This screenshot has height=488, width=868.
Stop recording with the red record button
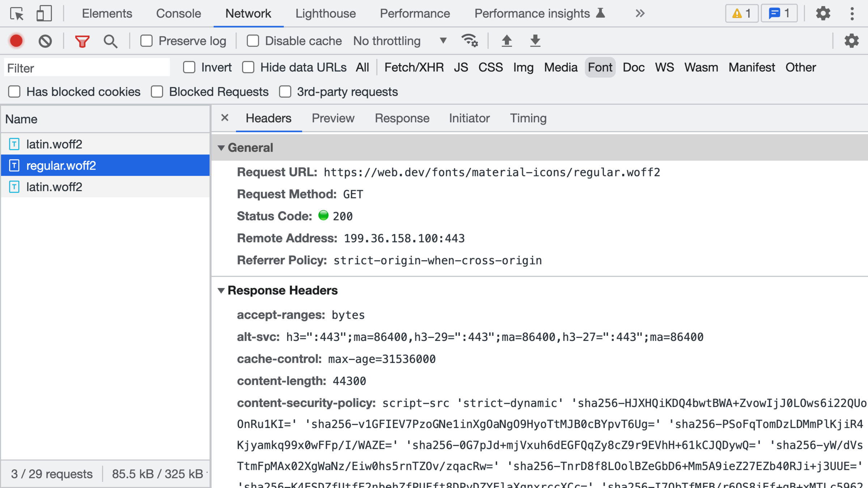16,41
